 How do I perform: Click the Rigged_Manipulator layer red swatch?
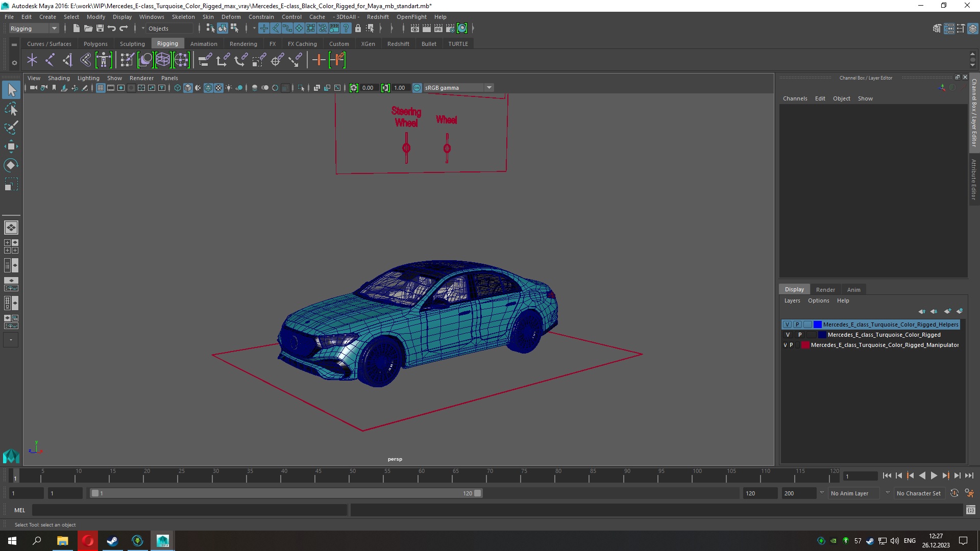[x=805, y=345]
